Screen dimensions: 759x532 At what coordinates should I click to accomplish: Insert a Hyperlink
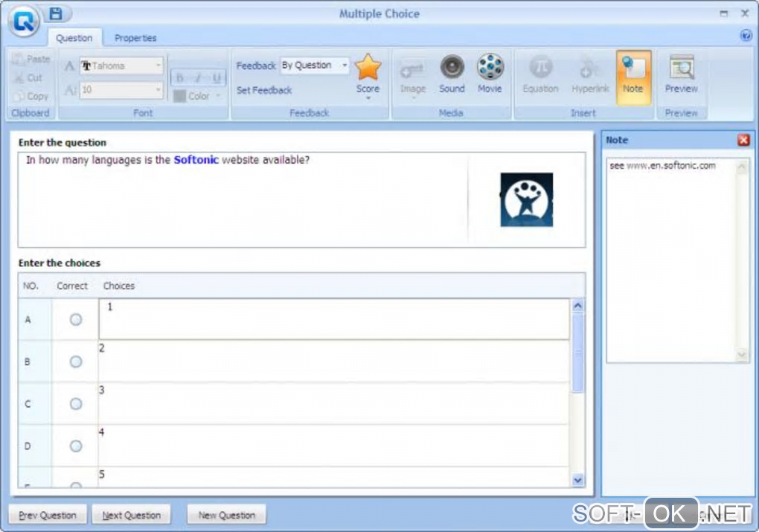click(x=590, y=74)
